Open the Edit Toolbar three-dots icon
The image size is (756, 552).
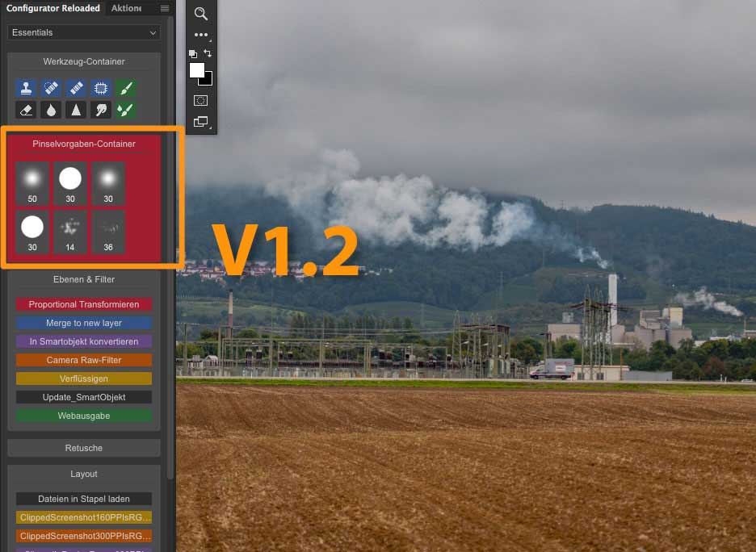(x=201, y=35)
